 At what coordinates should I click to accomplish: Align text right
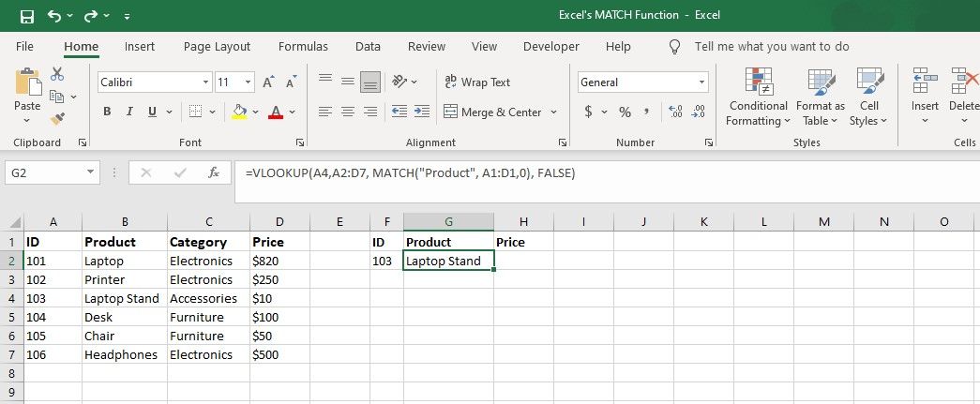(x=370, y=112)
